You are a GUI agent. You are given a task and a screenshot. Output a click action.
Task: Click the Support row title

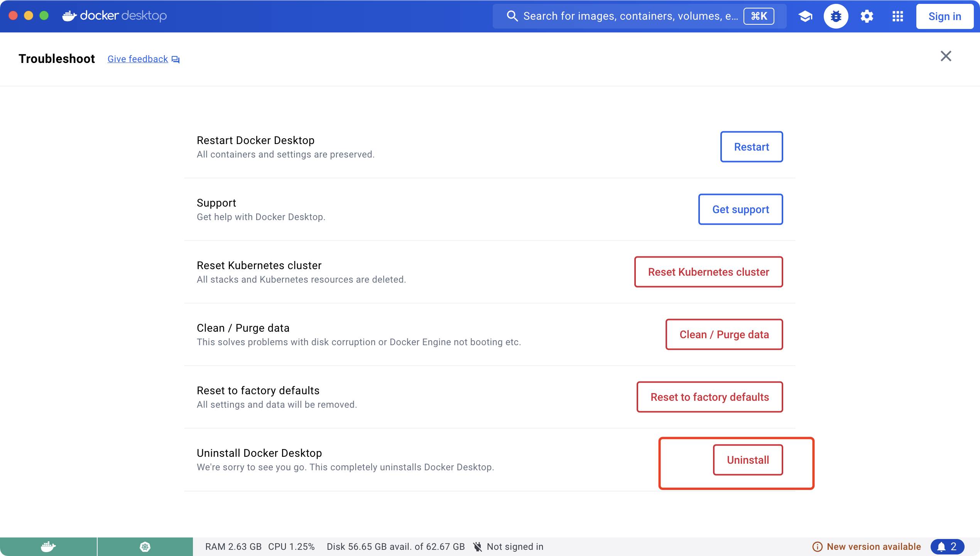coord(216,203)
